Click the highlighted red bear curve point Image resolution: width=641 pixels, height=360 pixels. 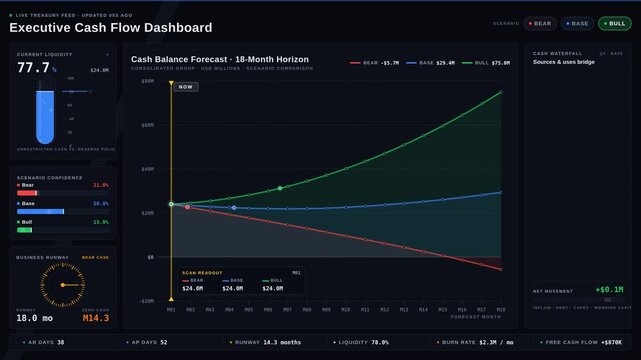click(x=188, y=207)
